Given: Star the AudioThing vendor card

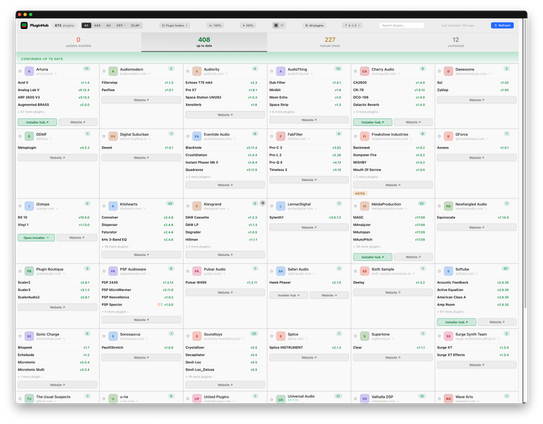Looking at the screenshot, I should (x=272, y=71).
